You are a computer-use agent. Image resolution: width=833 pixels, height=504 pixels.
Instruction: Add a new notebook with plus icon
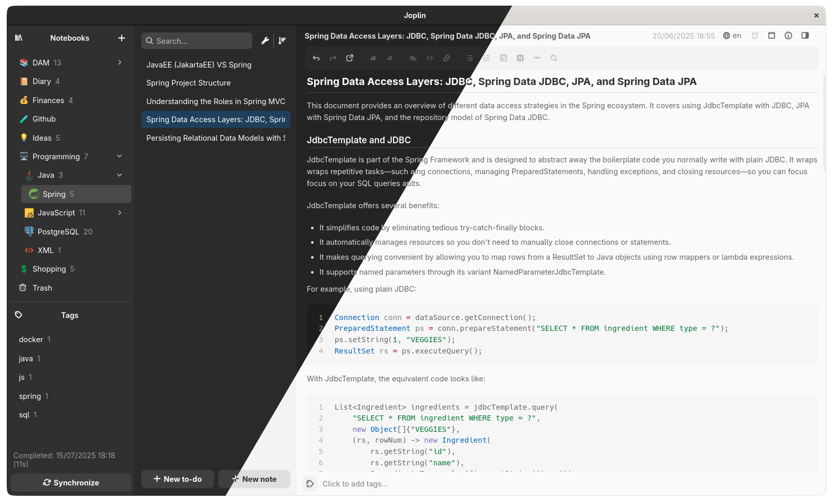tap(122, 38)
